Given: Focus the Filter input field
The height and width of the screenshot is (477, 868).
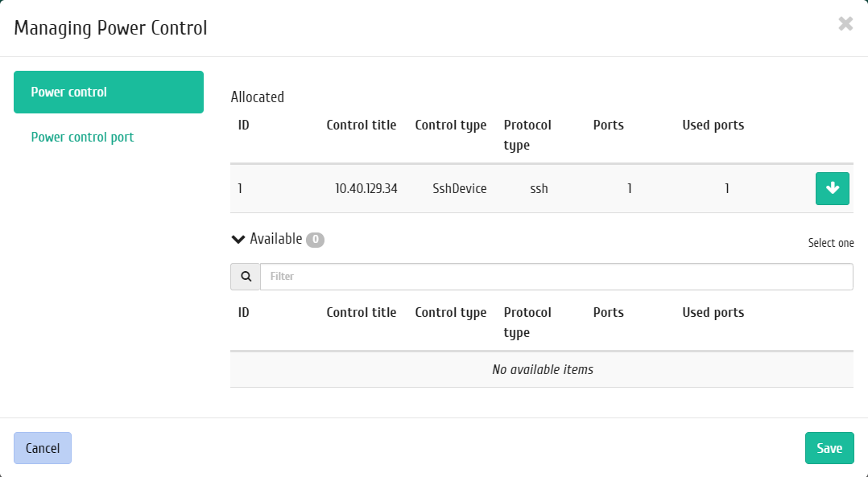Looking at the screenshot, I should point(556,277).
